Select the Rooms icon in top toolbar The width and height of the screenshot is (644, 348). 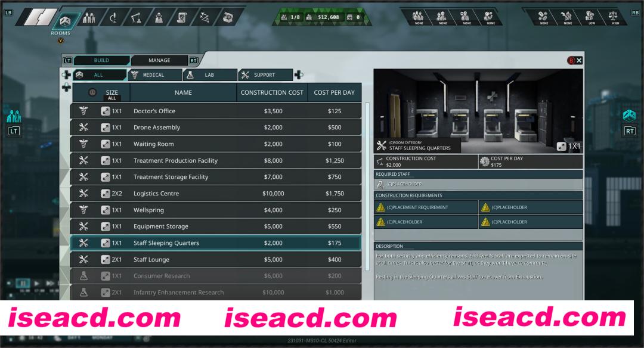pos(66,21)
